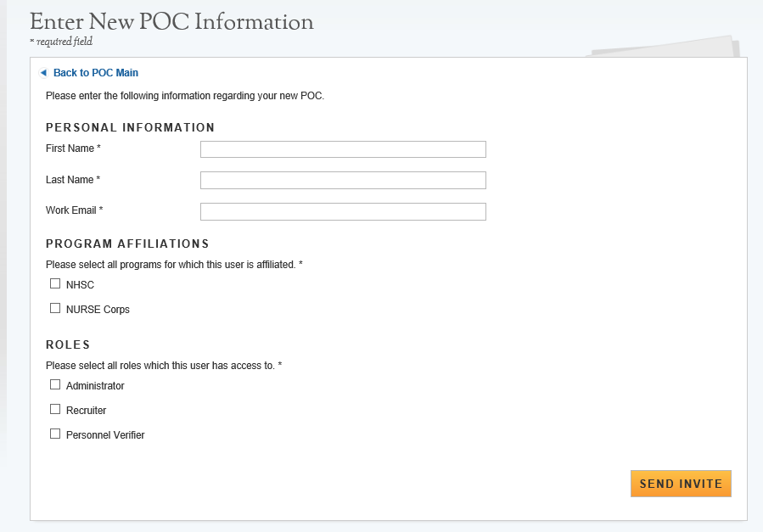
Task: Click the First Name label text
Action: (73, 148)
